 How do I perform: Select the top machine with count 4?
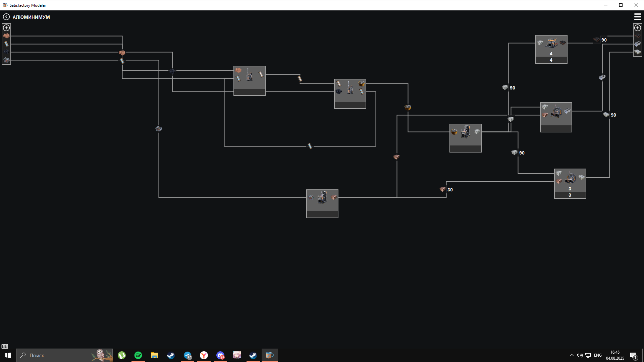(551, 49)
